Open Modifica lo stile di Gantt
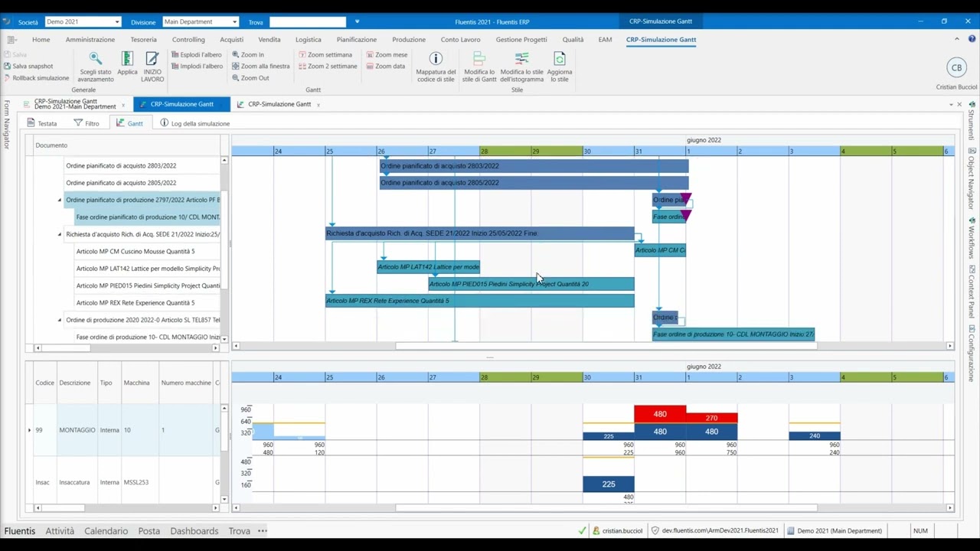This screenshot has width=980, height=551. click(x=479, y=67)
